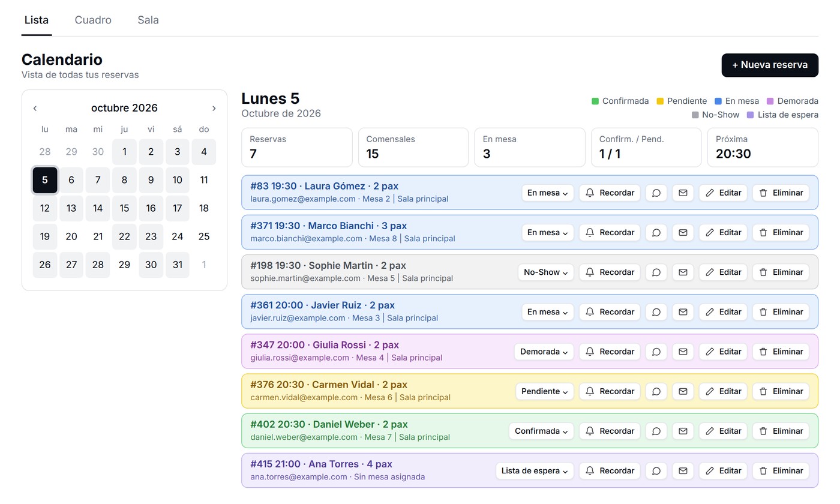Delete the Marco Bianchi reservation
This screenshot has width=840, height=504.
tap(781, 232)
